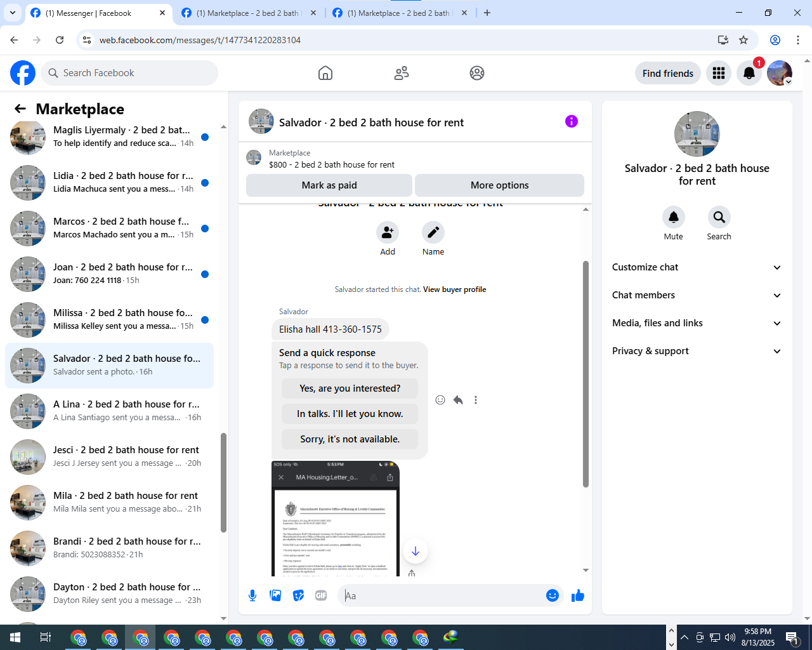The height and width of the screenshot is (650, 812).
Task: Open View buyer profile link
Action: [455, 289]
